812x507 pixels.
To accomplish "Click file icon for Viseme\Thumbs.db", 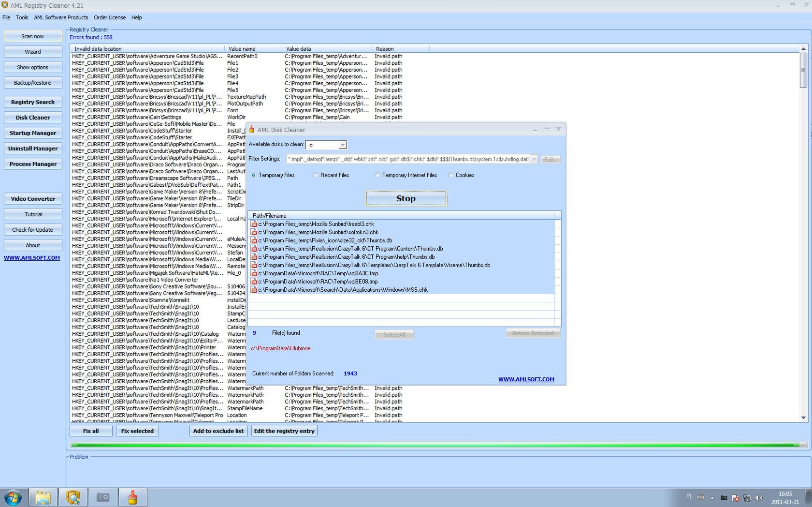I will [254, 265].
